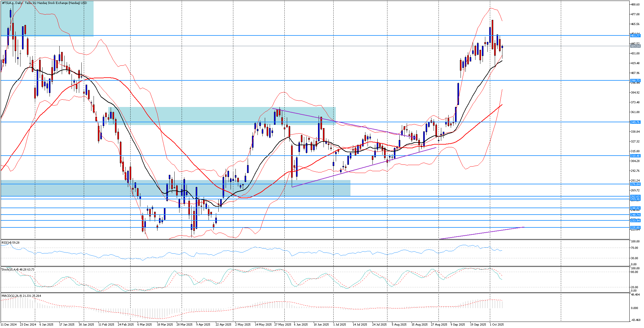Click the 465.56 price scale label
This screenshot has width=644, height=328.
pyautogui.click(x=635, y=24)
